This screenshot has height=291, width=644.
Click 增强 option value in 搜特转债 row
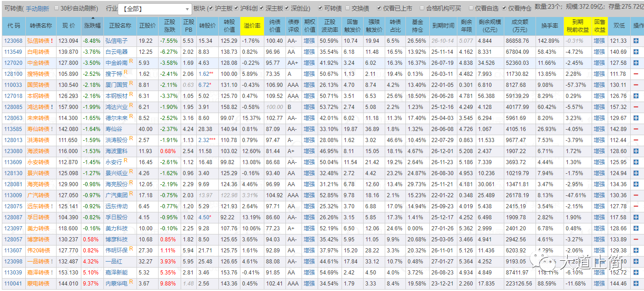310,74
